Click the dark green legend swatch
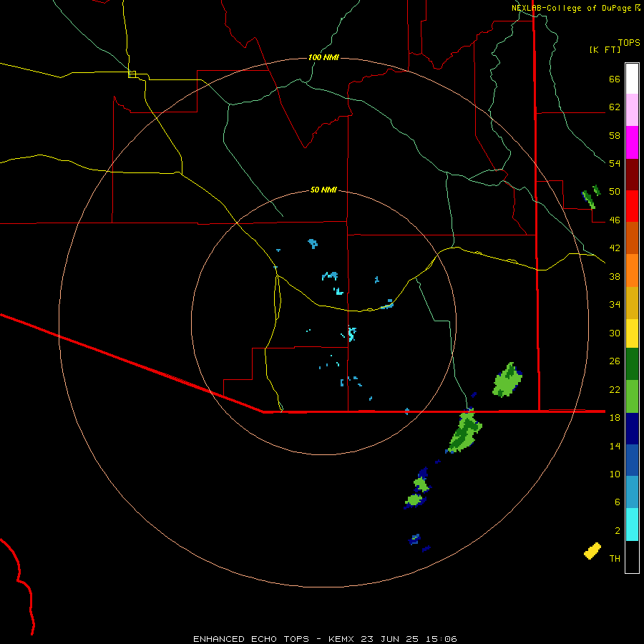This screenshot has height=644, width=644. 632,364
